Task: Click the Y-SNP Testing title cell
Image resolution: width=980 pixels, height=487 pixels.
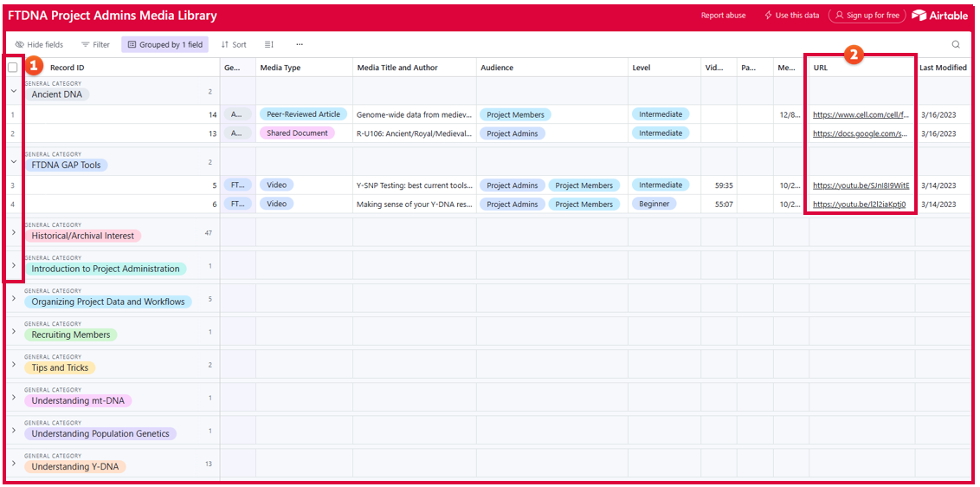Action: (415, 185)
